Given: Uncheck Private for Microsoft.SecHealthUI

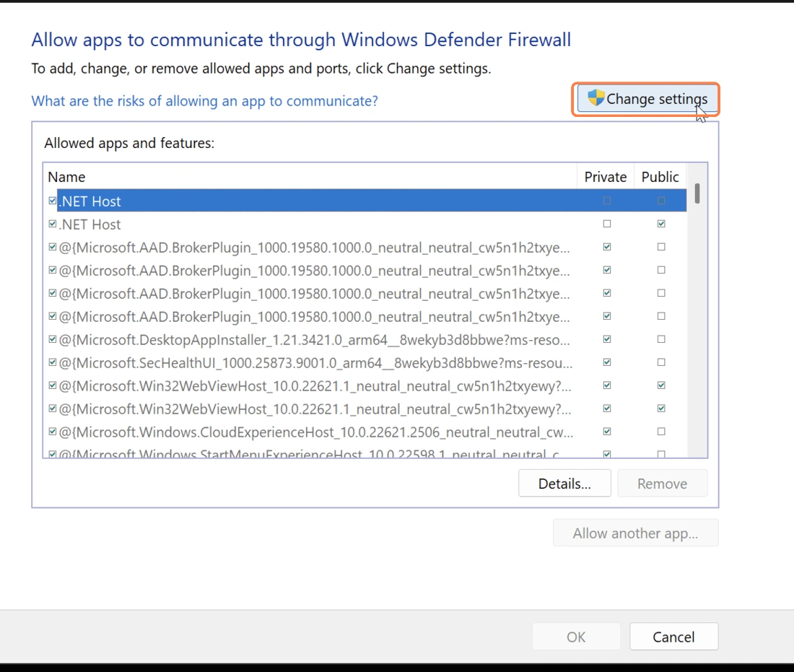Looking at the screenshot, I should coord(606,362).
